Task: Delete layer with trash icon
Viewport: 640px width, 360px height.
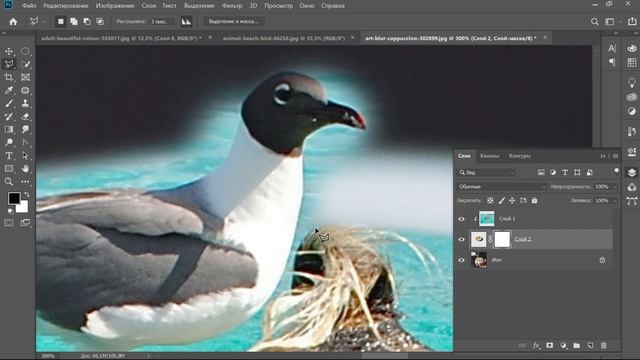Action: click(604, 345)
